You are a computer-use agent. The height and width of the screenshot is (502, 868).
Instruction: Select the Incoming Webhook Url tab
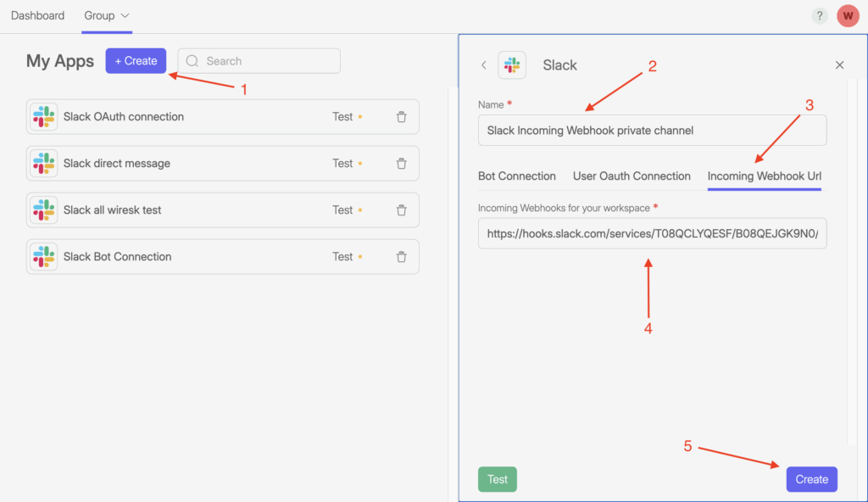[x=764, y=176]
